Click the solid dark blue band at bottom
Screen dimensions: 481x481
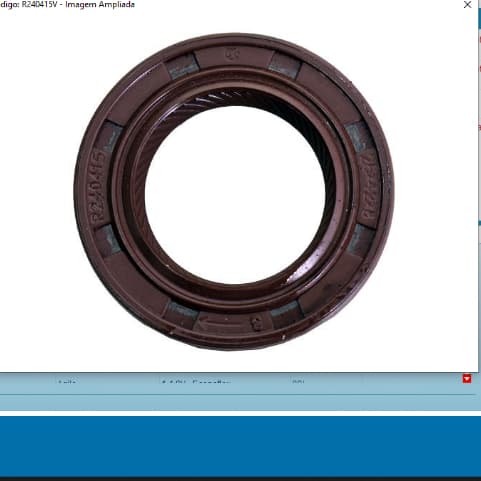pos(240,446)
